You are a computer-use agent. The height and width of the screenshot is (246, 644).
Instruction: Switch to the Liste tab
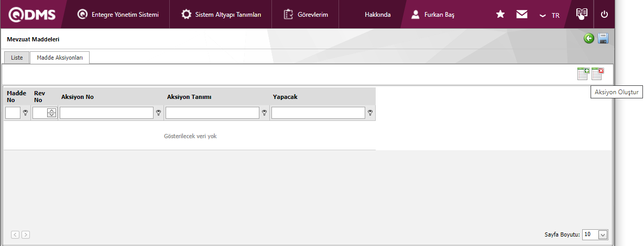tap(17, 58)
